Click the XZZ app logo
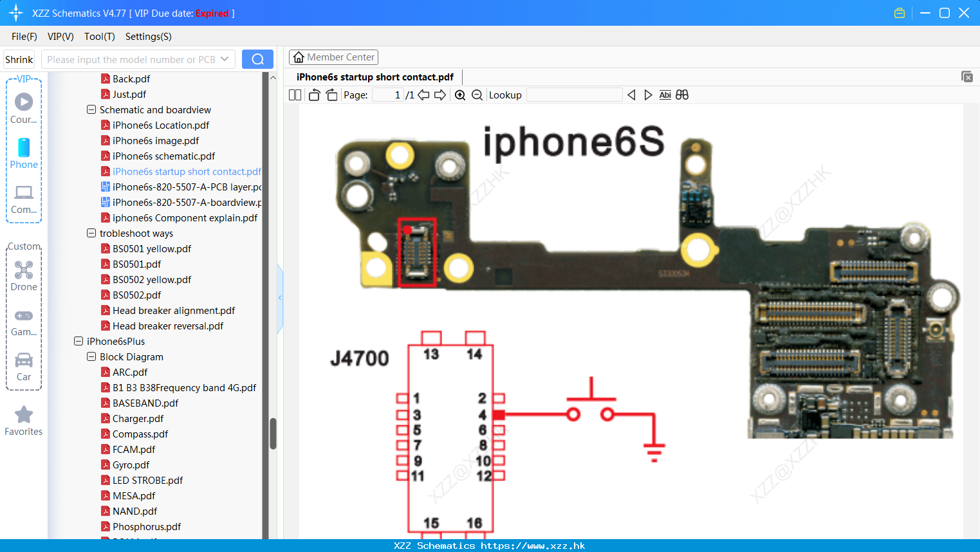The image size is (980, 552). tap(16, 13)
